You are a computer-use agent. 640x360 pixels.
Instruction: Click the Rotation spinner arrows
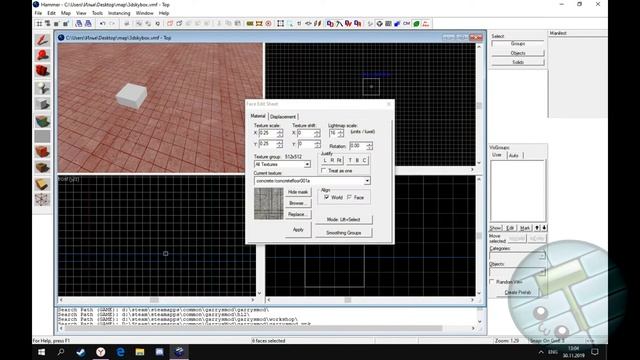[x=369, y=146]
